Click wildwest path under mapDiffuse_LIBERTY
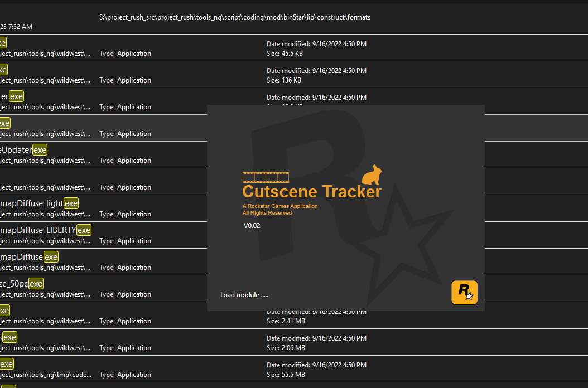The width and height of the screenshot is (588, 388). click(45, 241)
